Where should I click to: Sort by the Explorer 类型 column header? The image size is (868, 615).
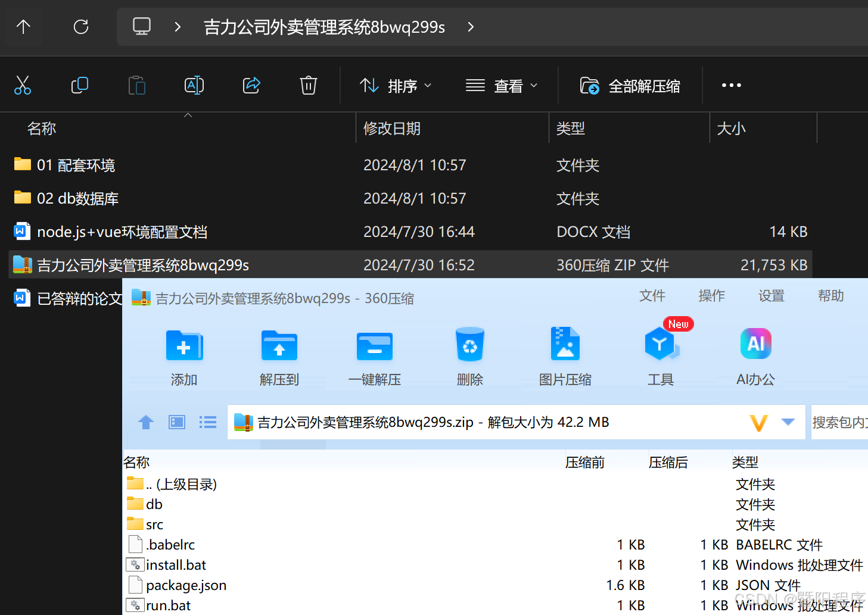pyautogui.click(x=571, y=129)
